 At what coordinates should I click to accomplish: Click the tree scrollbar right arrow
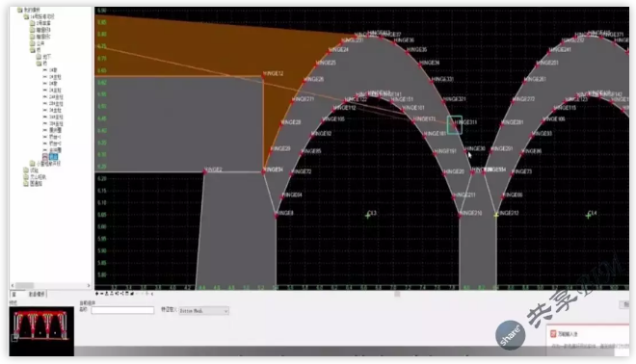point(89,285)
